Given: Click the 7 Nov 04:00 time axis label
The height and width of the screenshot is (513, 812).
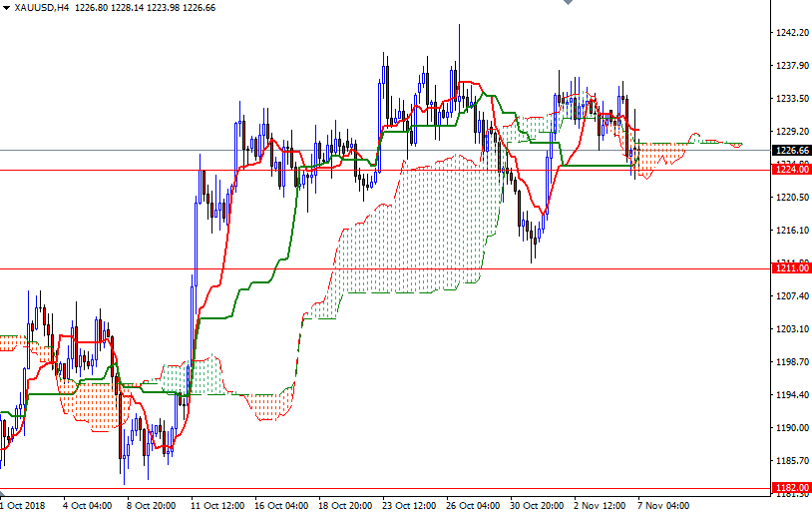Looking at the screenshot, I should 663,505.
